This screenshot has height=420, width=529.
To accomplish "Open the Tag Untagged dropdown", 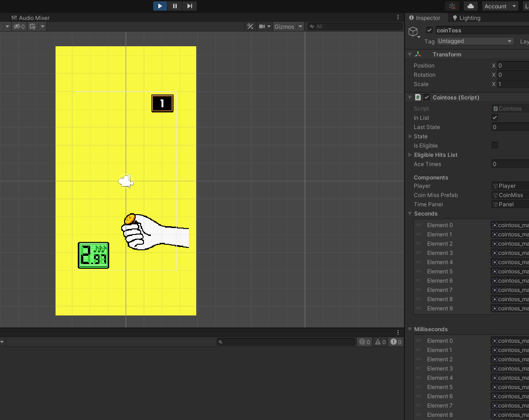I will coord(475,41).
